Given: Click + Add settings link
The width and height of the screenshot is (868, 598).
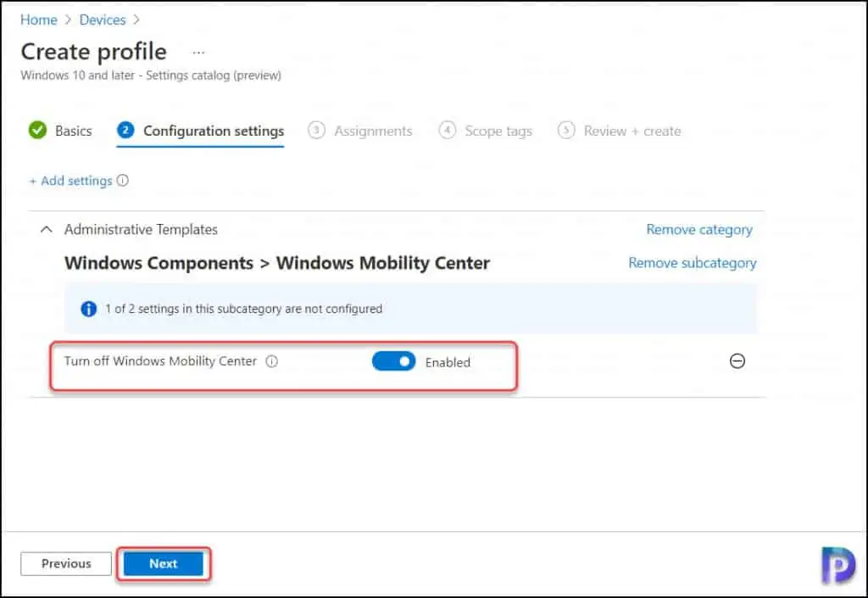Looking at the screenshot, I should coord(71,181).
